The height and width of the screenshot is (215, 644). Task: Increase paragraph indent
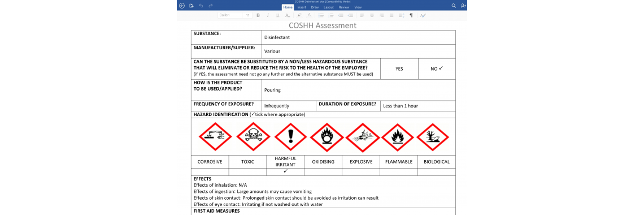point(350,15)
